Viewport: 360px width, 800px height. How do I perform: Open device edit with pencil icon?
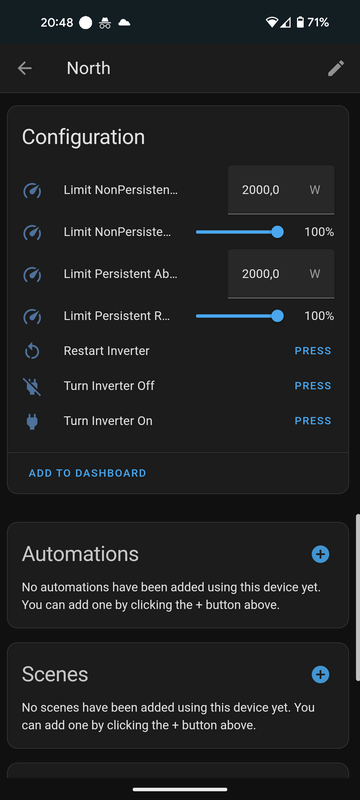336,68
